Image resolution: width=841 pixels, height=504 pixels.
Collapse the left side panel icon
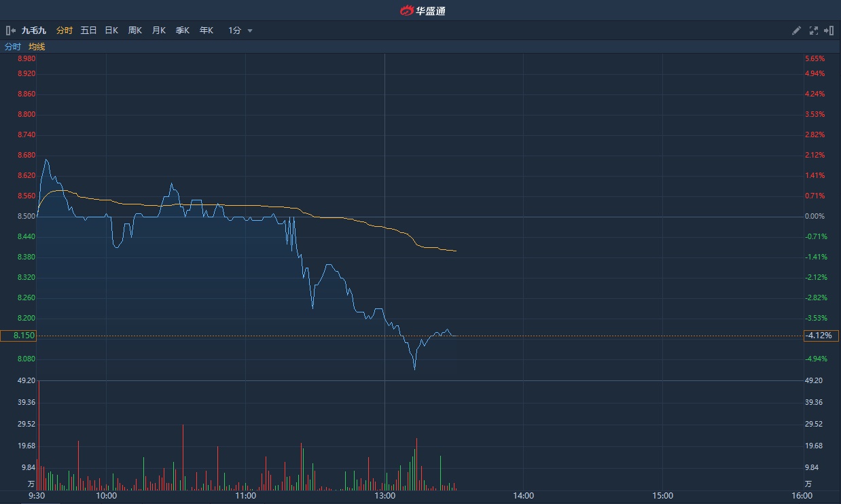(x=10, y=31)
